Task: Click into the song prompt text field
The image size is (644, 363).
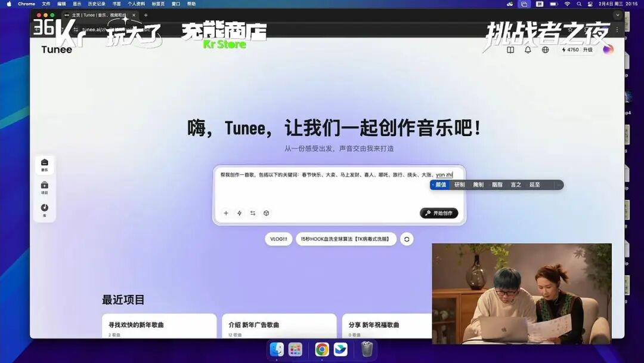Action: point(339,187)
